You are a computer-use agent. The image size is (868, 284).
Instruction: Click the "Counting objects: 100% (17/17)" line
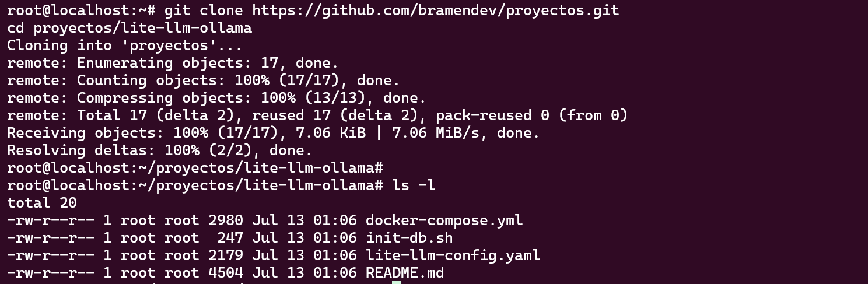point(203,80)
